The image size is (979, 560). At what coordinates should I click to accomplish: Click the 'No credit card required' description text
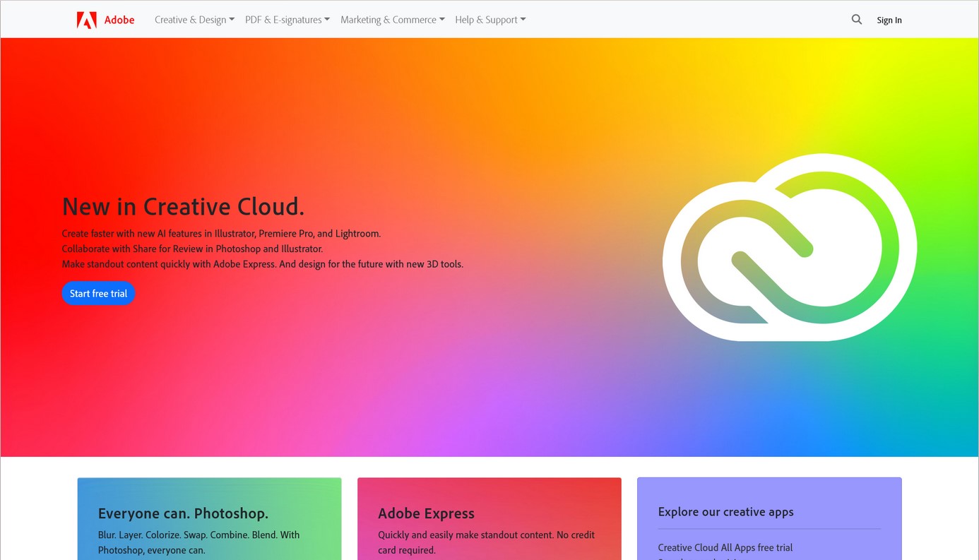(x=486, y=542)
